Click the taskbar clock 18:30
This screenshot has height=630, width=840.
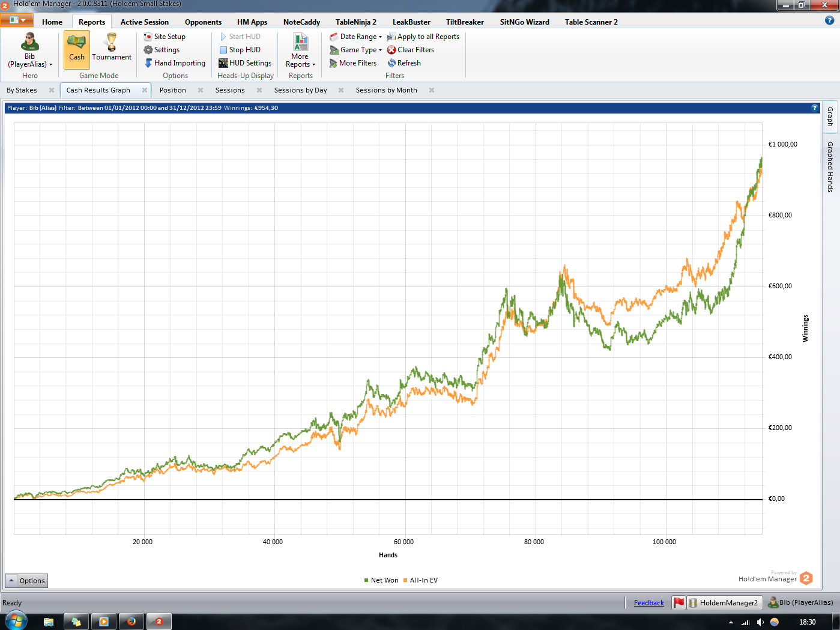(808, 622)
